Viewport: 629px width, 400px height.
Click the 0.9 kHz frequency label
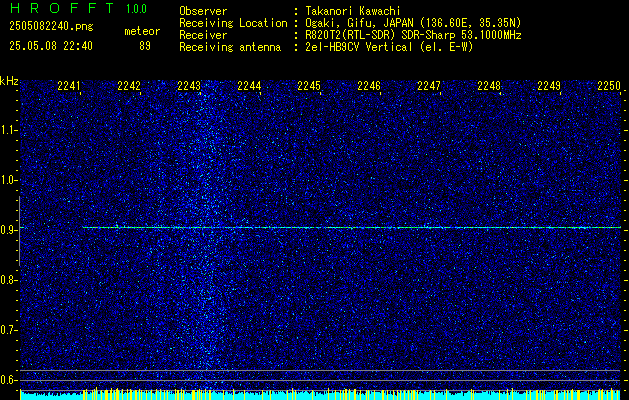pyautogui.click(x=8, y=230)
